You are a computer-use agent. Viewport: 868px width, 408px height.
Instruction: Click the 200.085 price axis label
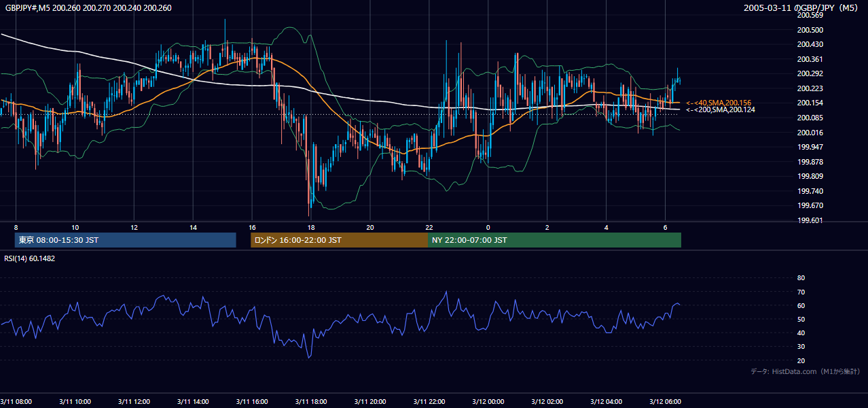point(810,118)
